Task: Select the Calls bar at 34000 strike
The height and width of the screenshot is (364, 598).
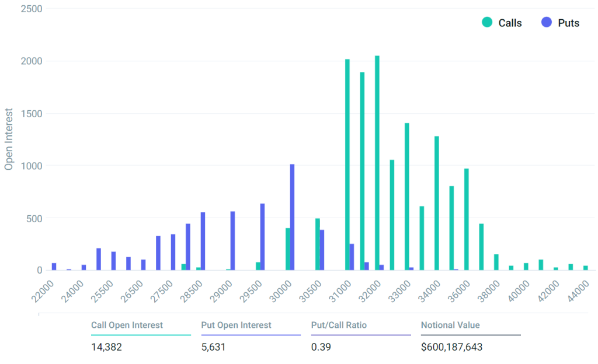Action: pyautogui.click(x=437, y=203)
